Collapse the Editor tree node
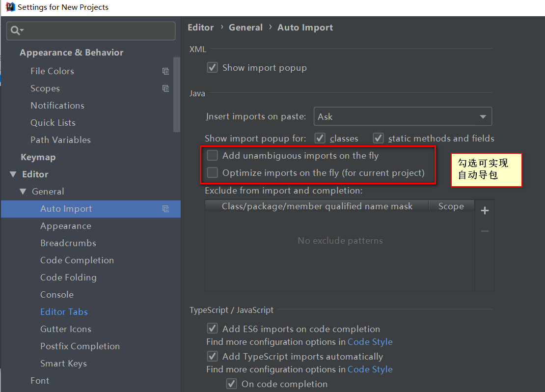This screenshot has width=545, height=392. [13, 174]
